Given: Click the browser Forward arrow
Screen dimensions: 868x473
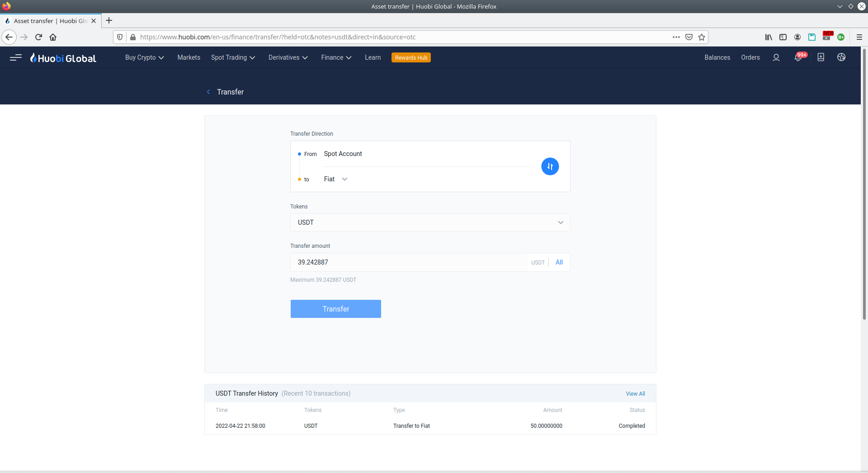Looking at the screenshot, I should click(24, 37).
